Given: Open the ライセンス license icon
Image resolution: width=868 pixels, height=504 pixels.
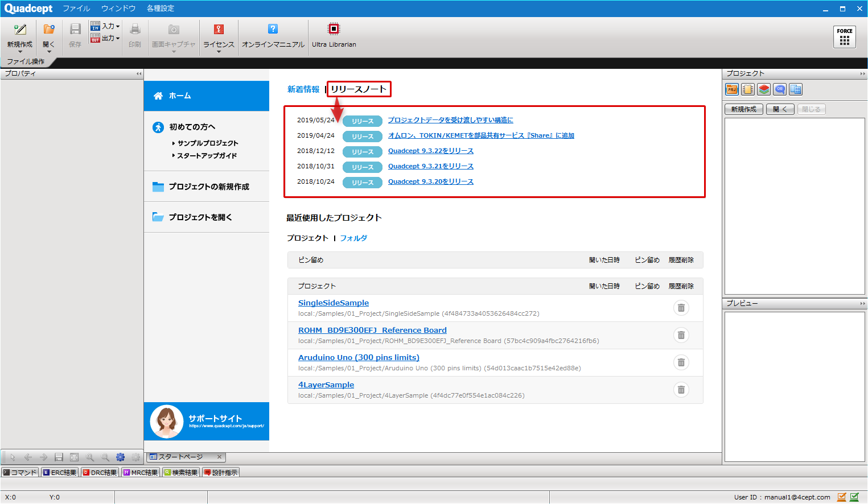Looking at the screenshot, I should click(219, 30).
